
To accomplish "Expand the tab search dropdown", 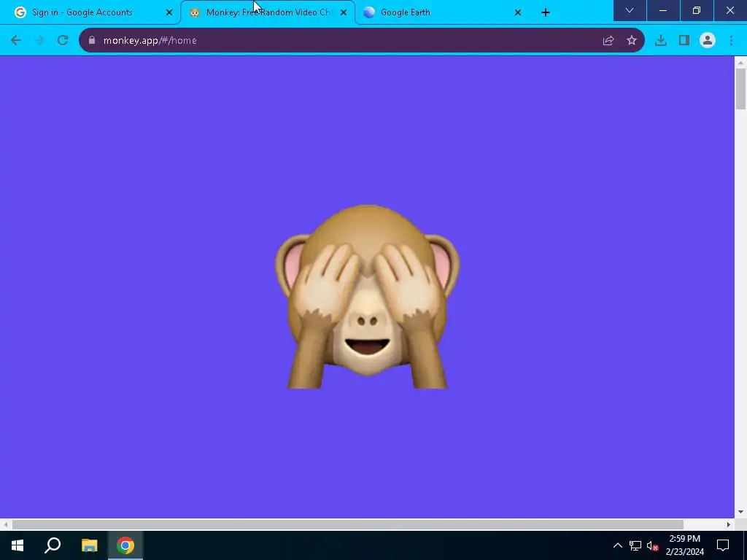I will [x=630, y=10].
